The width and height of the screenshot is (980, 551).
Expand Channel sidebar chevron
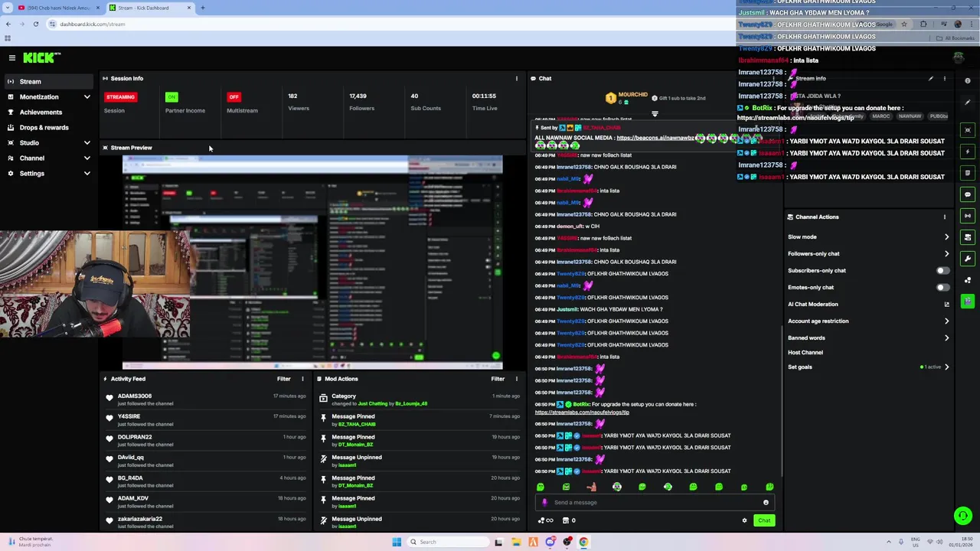click(87, 158)
